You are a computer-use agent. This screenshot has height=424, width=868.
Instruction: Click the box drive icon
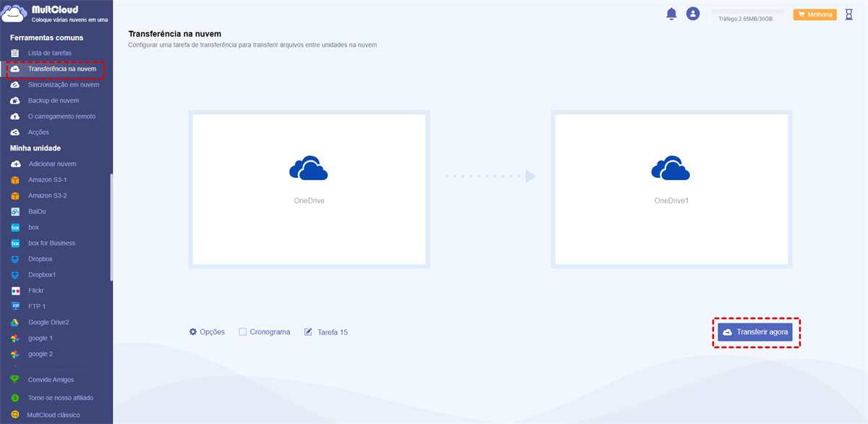[x=14, y=227]
